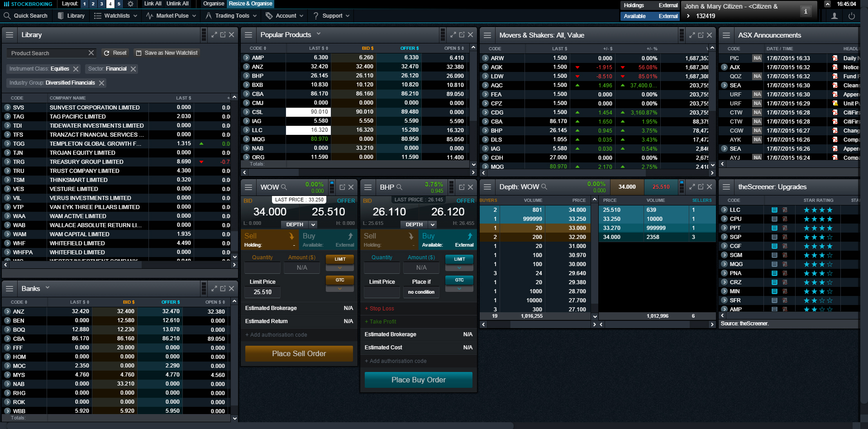868x429 pixels.
Task: Open the Popular Products title dropdown
Action: (x=319, y=34)
